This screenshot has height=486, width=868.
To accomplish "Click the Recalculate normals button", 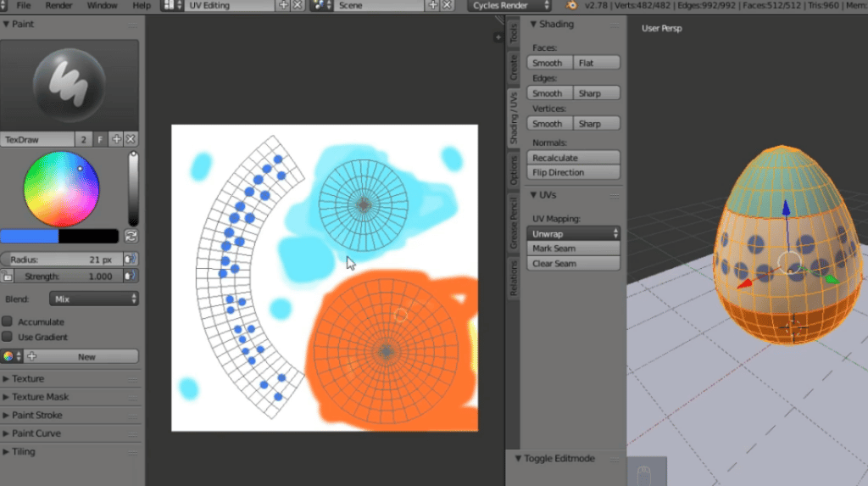I will click(x=574, y=158).
